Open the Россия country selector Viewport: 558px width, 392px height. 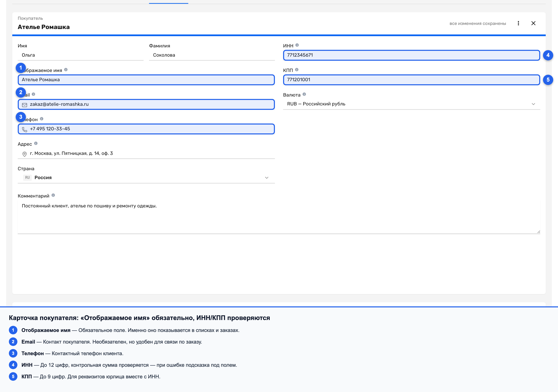146,178
